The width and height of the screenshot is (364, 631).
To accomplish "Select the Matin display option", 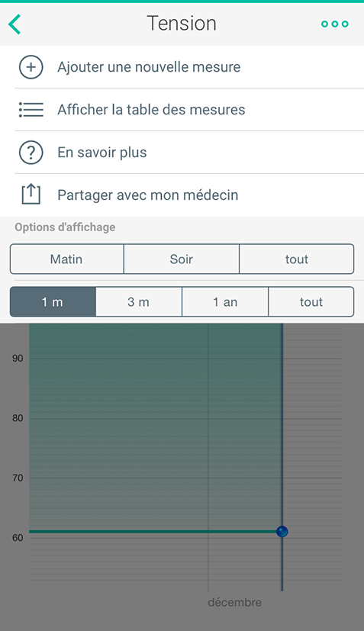I will 67,259.
